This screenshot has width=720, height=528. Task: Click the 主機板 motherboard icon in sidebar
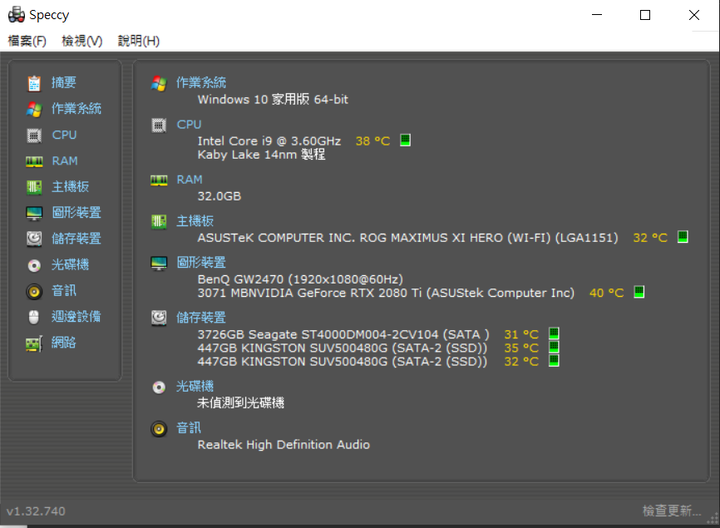34,187
